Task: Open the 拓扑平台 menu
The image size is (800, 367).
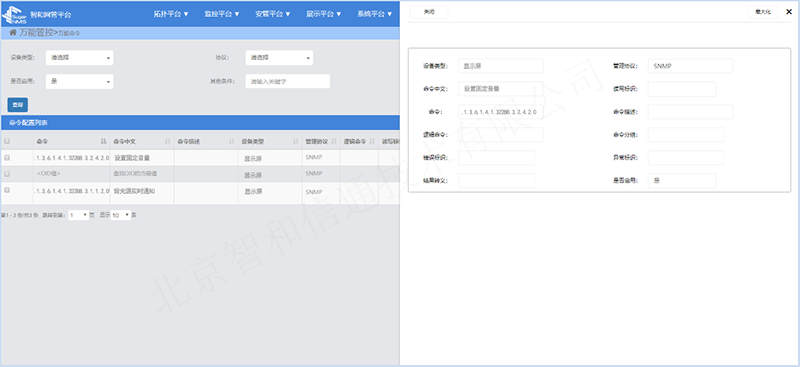Action: point(171,14)
